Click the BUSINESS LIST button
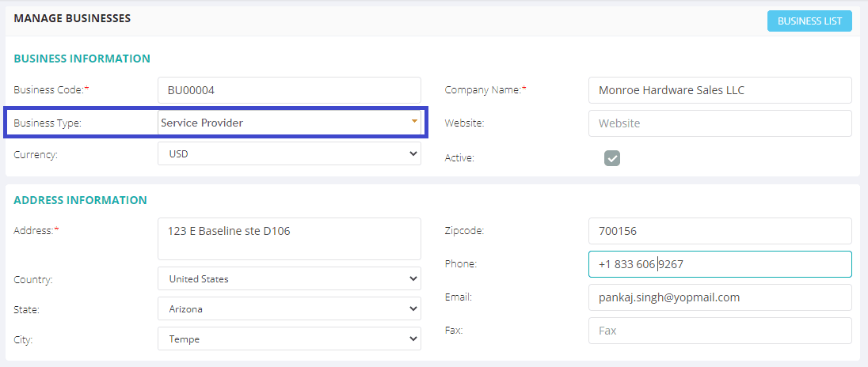868x367 pixels. tap(809, 21)
